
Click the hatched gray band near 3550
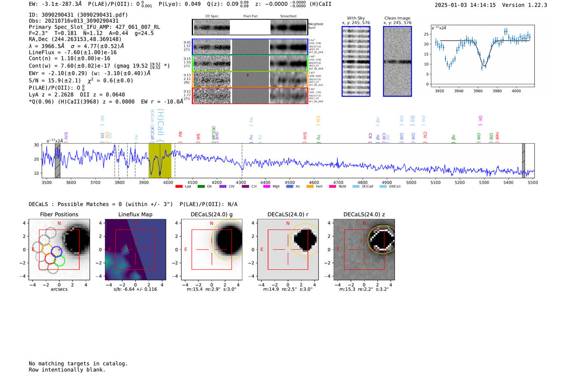tap(58, 160)
